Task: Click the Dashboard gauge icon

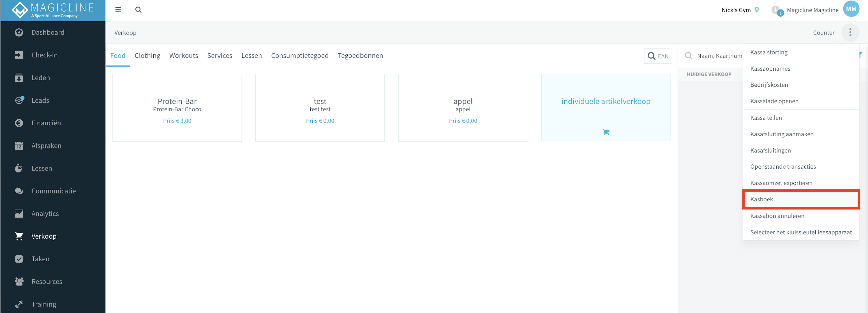Action: (x=19, y=32)
